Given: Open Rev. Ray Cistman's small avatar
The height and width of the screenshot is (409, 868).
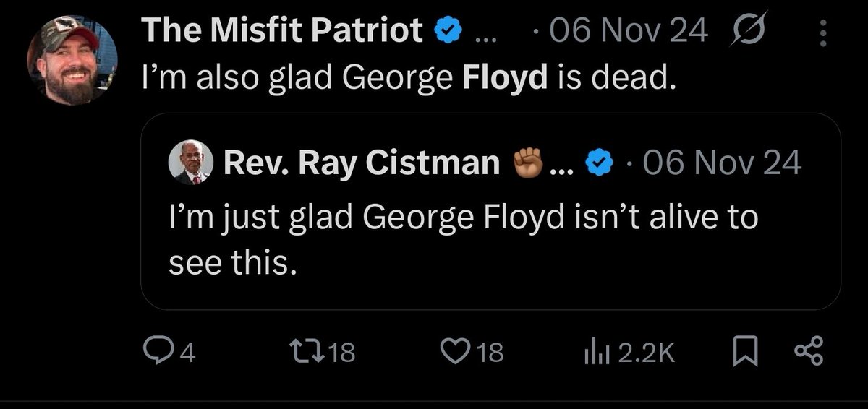Looking at the screenshot, I should click(192, 163).
